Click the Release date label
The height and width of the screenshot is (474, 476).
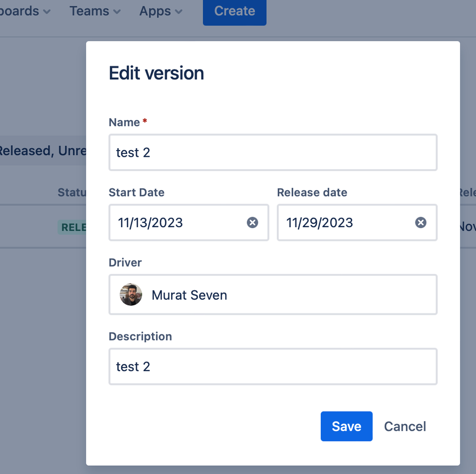(x=312, y=192)
